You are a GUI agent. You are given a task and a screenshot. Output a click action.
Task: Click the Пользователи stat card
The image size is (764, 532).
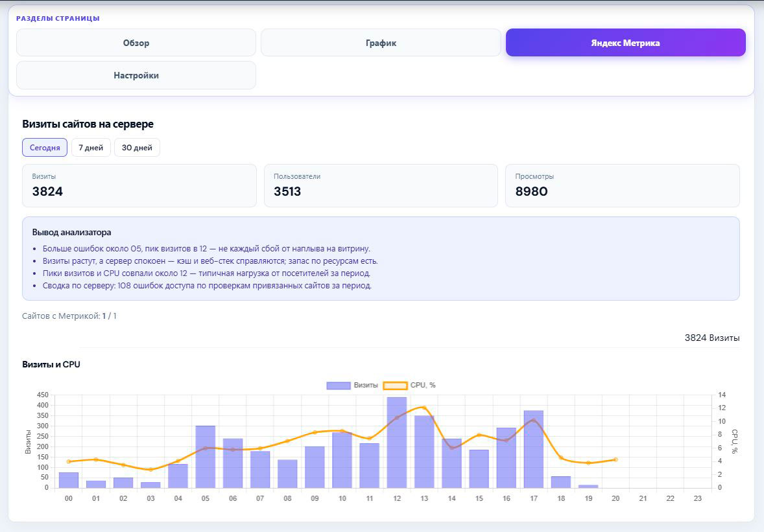coord(381,185)
